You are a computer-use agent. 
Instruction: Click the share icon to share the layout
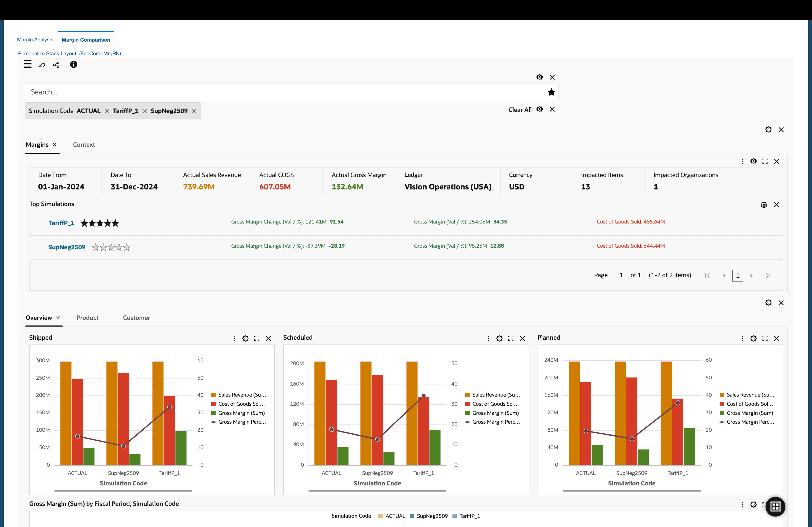56,65
